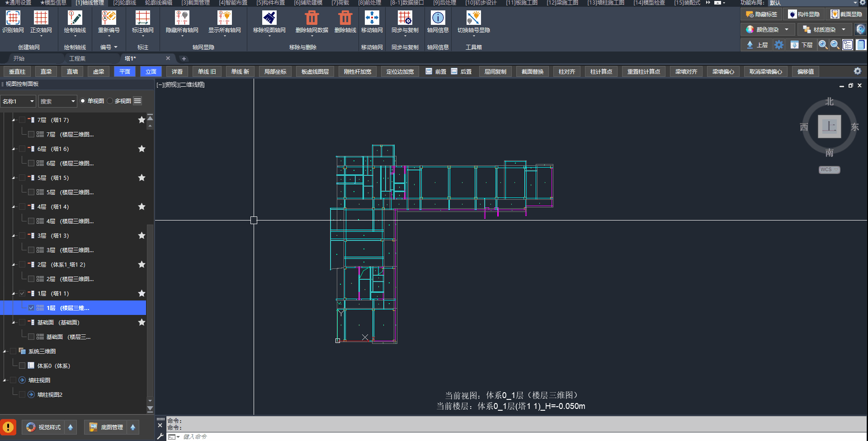The width and height of the screenshot is (868, 441).
Task: Click the 层间复制 button
Action: (495, 71)
